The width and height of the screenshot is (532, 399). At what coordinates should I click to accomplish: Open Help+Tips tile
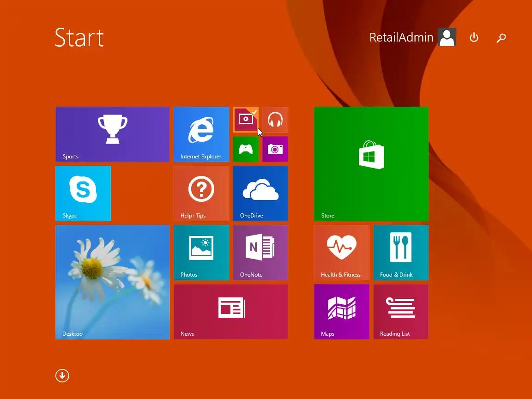pos(201,193)
